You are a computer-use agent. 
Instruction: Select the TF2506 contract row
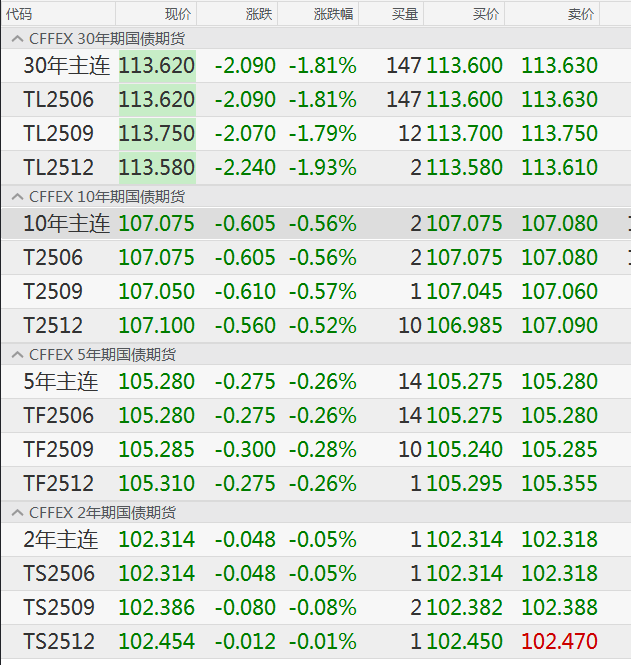58,416
